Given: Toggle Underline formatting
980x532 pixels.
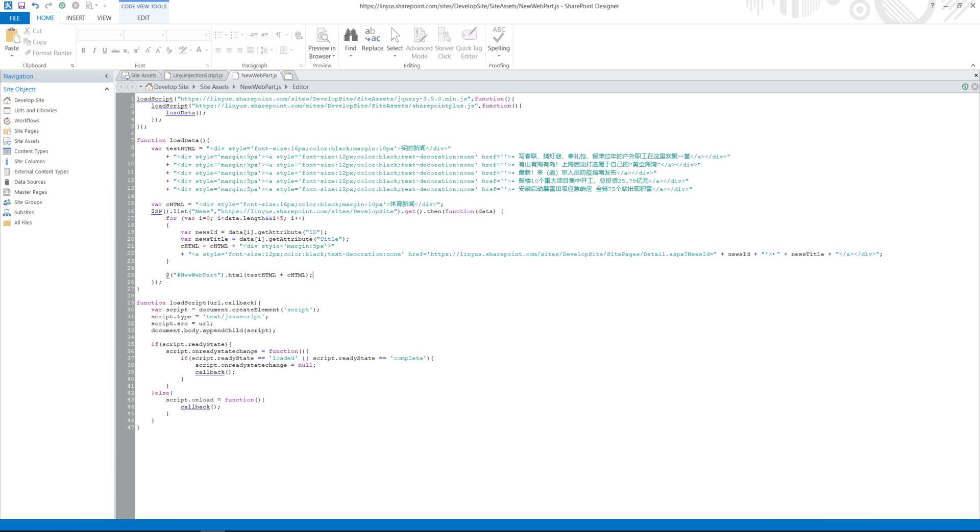Looking at the screenshot, I should pos(105,50).
